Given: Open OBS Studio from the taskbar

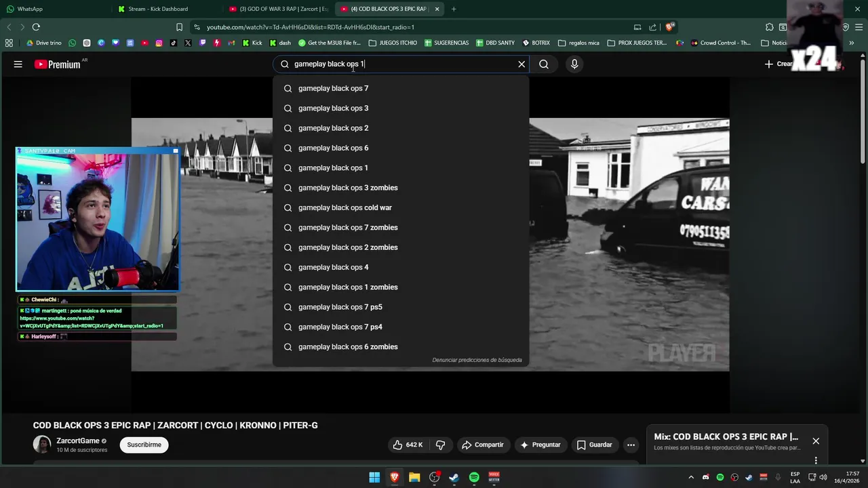Looking at the screenshot, I should coord(434,477).
